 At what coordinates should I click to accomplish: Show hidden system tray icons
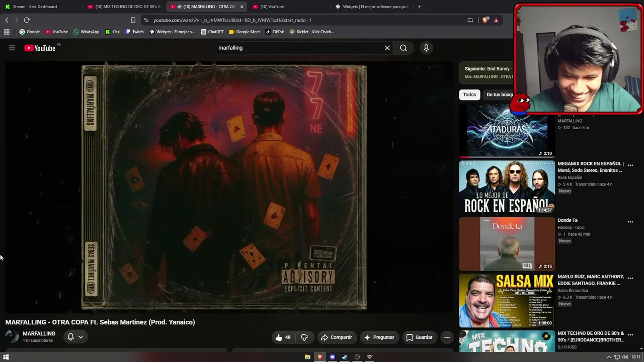pos(609,357)
